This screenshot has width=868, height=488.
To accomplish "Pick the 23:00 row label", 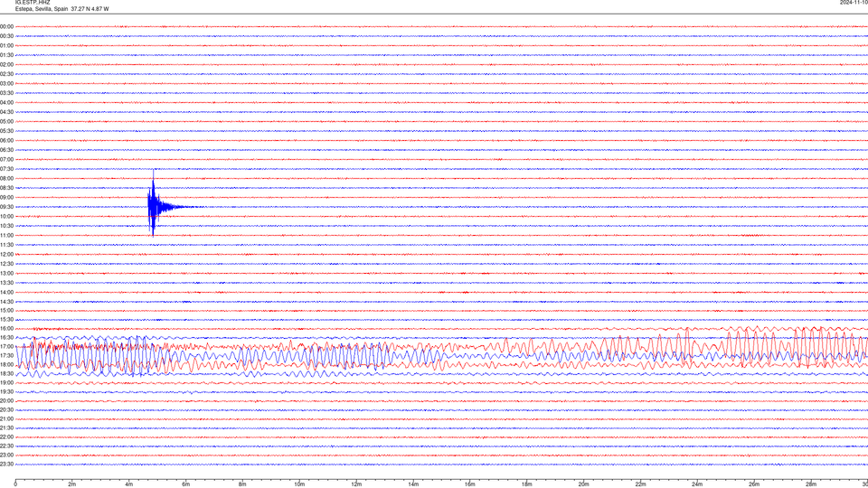I will (6, 455).
